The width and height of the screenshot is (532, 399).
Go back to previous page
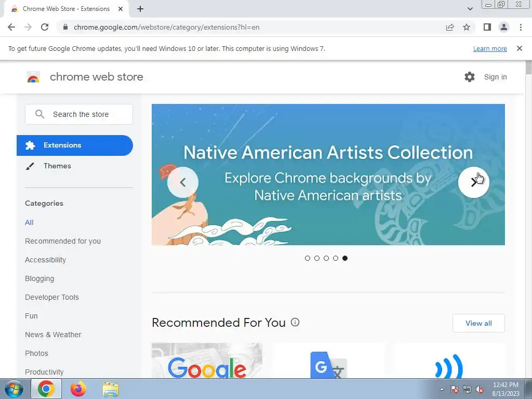(x=11, y=27)
